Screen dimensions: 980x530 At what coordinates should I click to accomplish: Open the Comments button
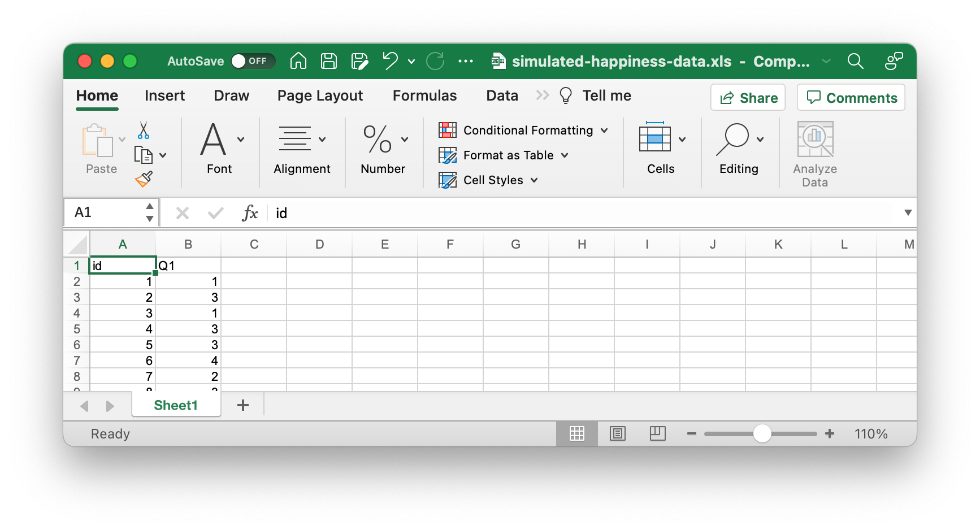[851, 98]
